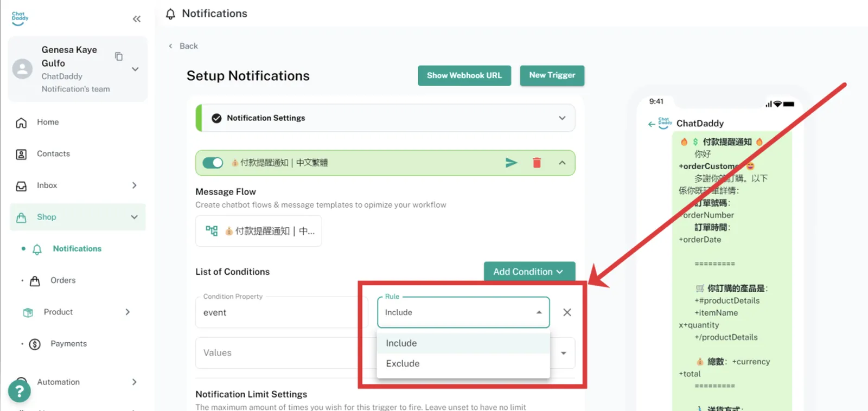
Task: Select Include in the Rule list
Action: pyautogui.click(x=401, y=343)
